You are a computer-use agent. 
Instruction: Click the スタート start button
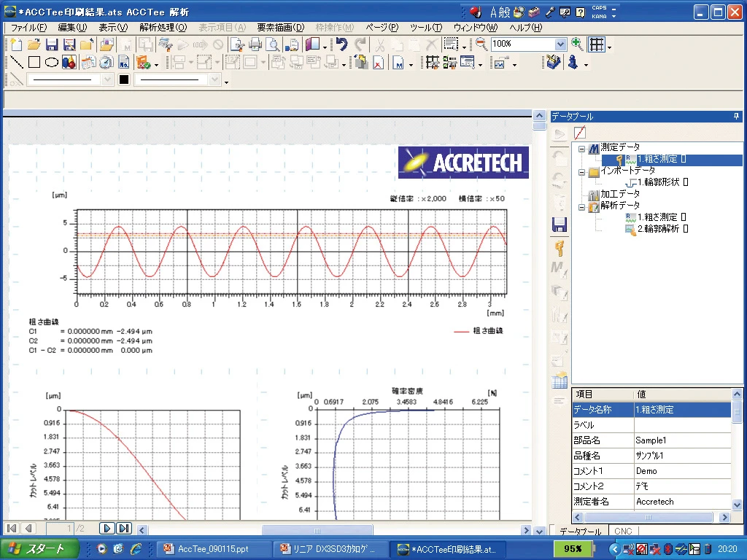(x=39, y=549)
